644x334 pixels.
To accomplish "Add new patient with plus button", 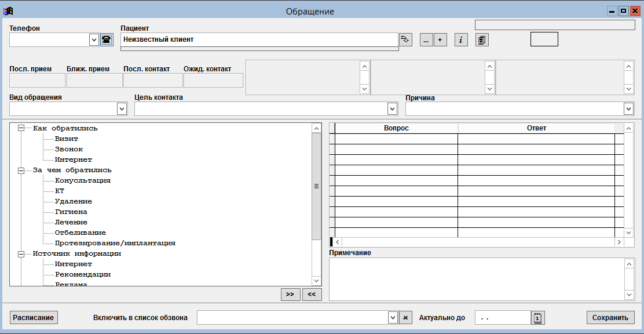I will [440, 39].
